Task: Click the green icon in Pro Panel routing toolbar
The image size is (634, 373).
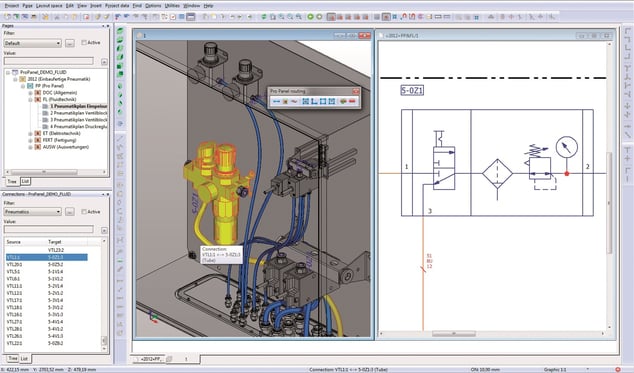Action: pos(343,101)
